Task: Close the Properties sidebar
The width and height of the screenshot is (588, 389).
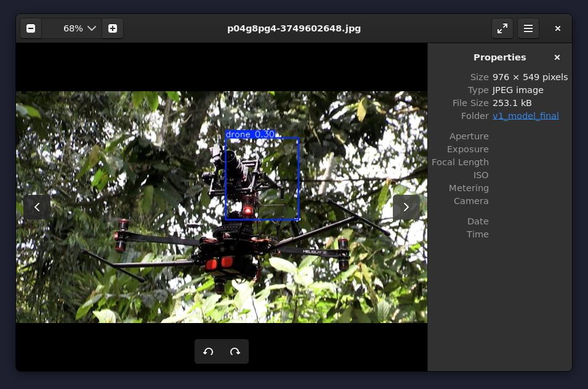Action: coord(557,57)
